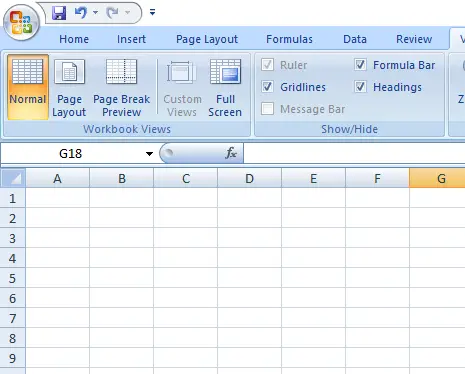Viewport: 465px width, 374px height.
Task: Open the Insert Function fx button
Action: [x=231, y=153]
